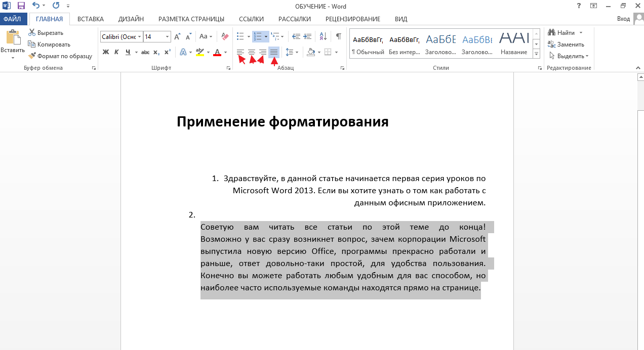This screenshot has height=350, width=644.
Task: Toggle the paragraph marks (¶) display
Action: point(338,37)
